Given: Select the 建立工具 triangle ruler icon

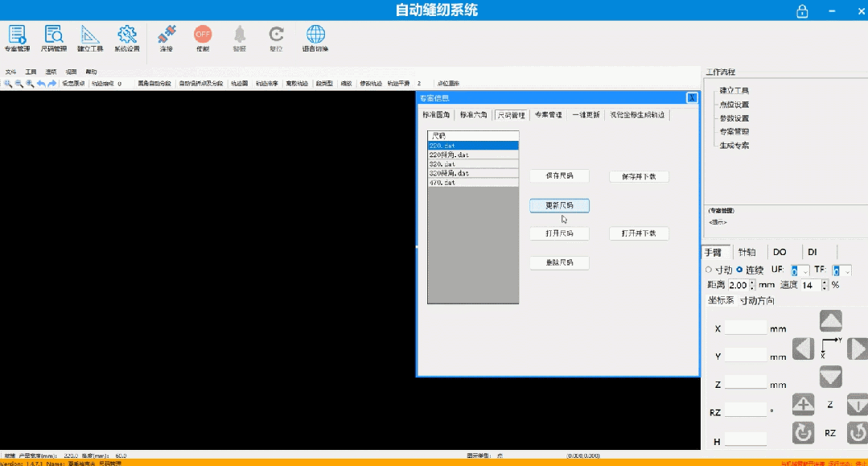Looking at the screenshot, I should [90, 38].
